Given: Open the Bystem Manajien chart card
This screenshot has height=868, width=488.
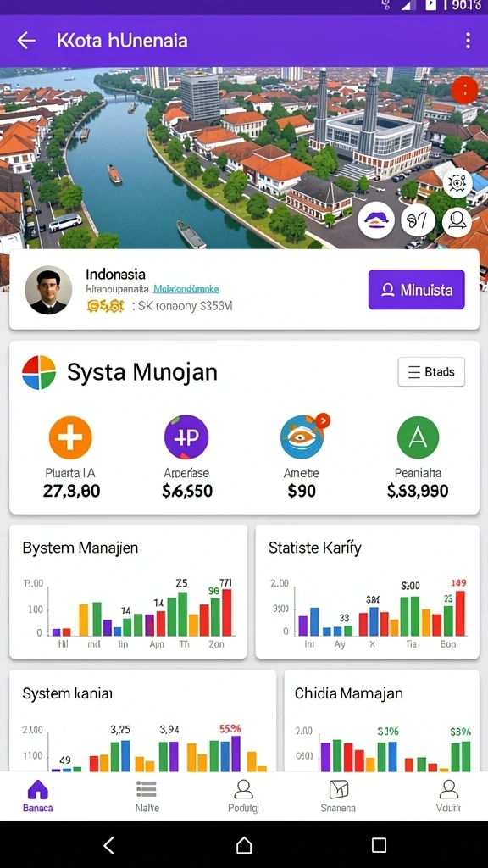Looking at the screenshot, I should (129, 592).
